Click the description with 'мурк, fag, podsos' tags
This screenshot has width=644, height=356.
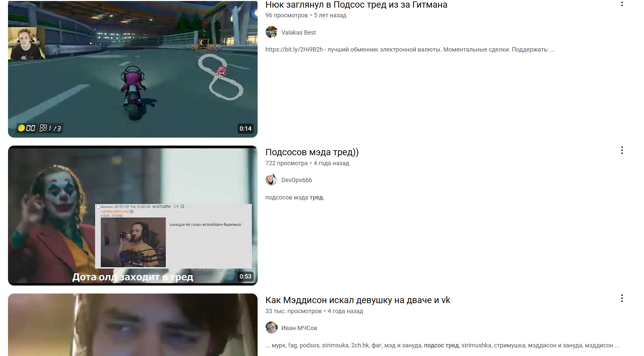[442, 345]
